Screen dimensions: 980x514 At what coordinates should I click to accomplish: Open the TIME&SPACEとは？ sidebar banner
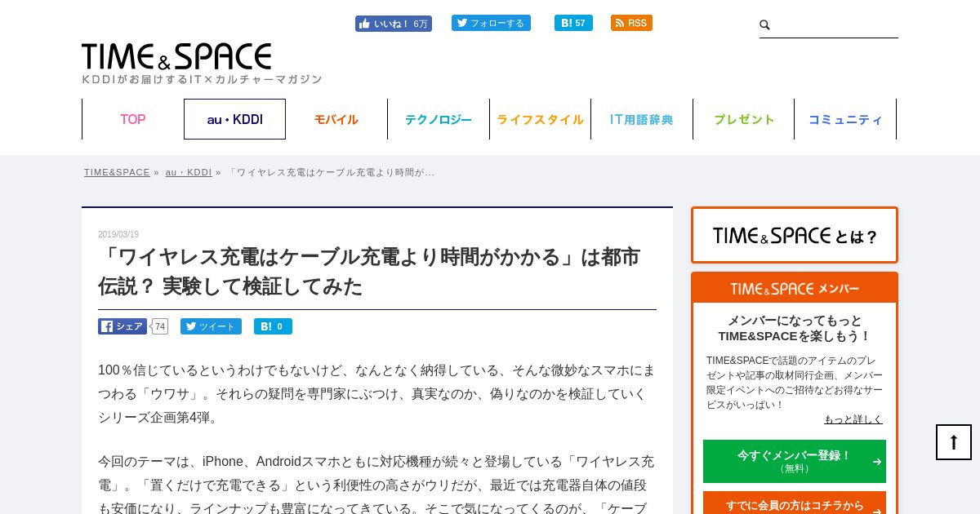795,235
